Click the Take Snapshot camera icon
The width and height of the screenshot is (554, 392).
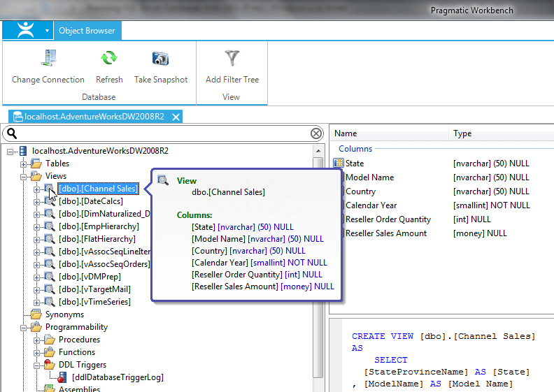coord(160,58)
